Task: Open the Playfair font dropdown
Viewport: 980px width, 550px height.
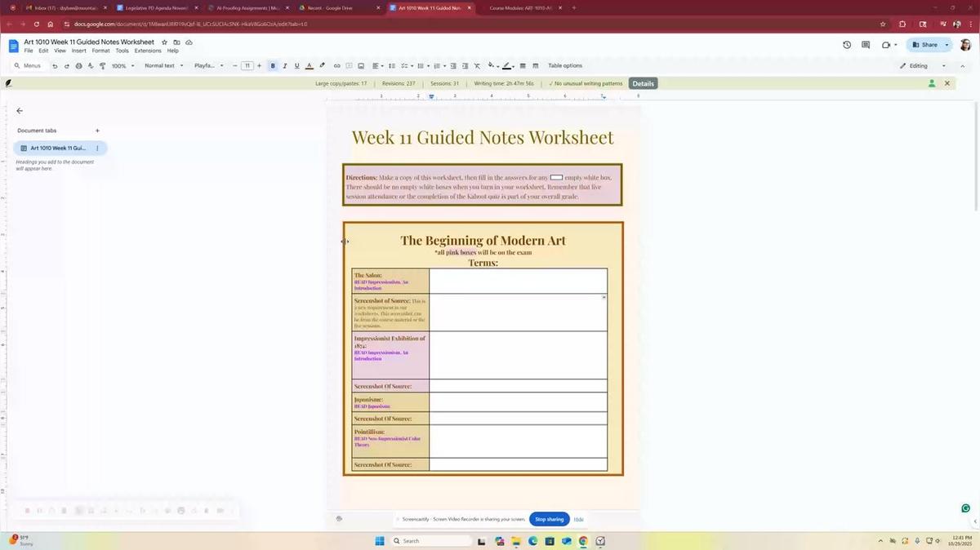Action: 211,65
